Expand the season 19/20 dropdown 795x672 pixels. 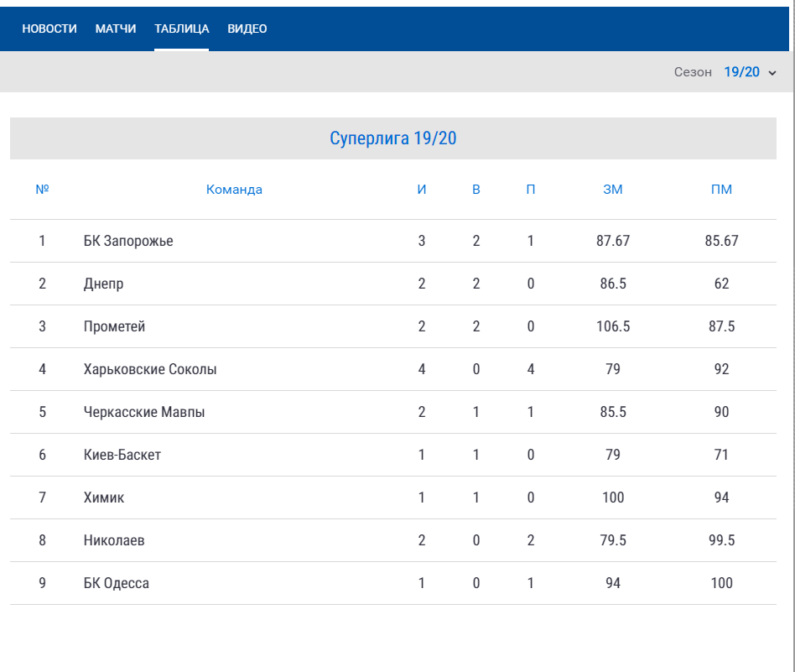[x=741, y=72]
